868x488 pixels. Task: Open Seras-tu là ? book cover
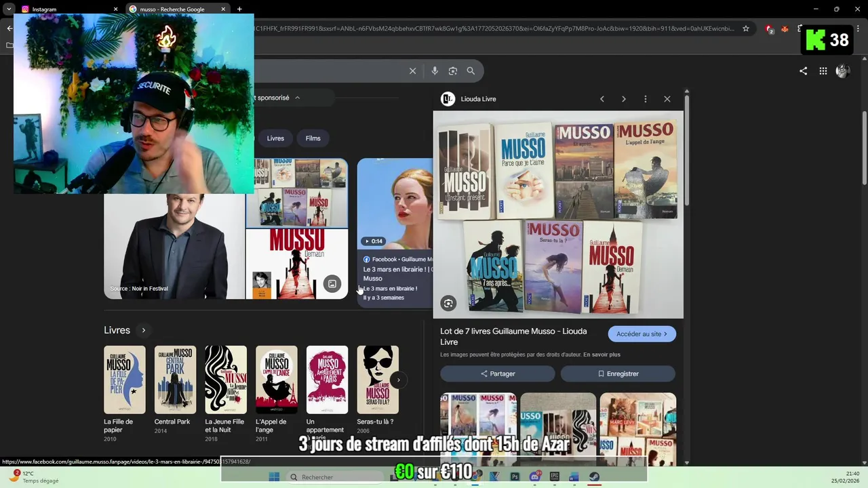pos(378,380)
